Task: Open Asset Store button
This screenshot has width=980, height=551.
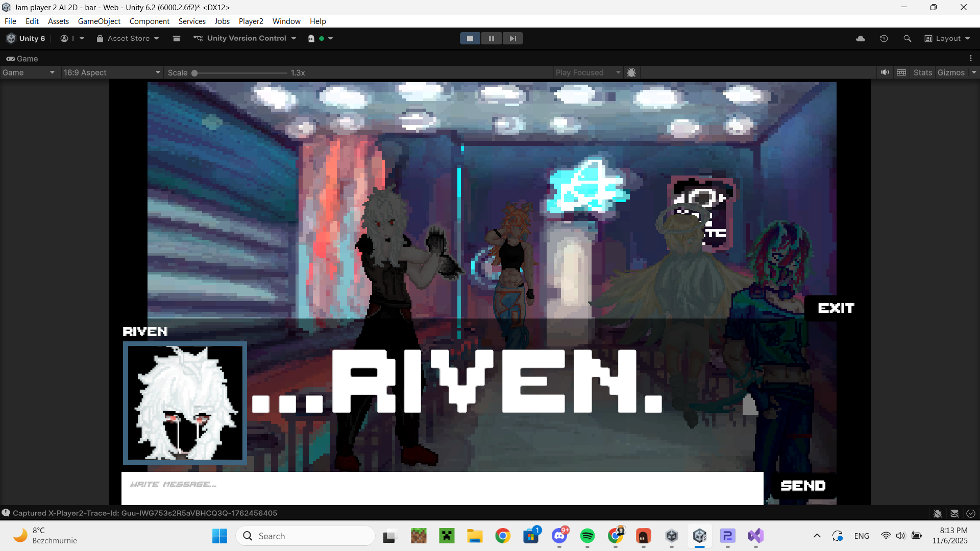Action: click(x=128, y=39)
